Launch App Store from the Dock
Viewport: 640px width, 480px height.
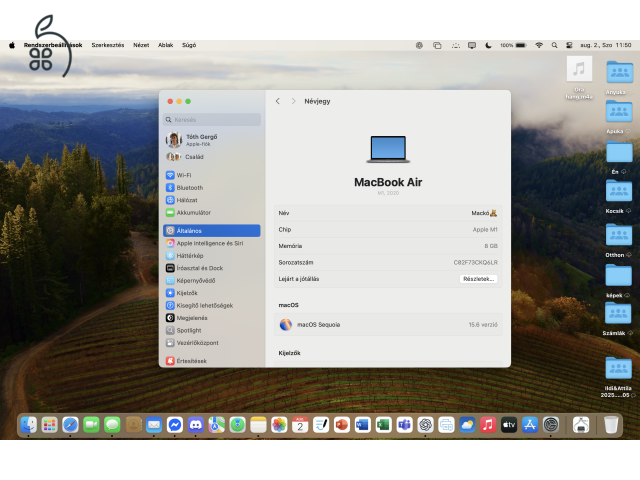point(530,425)
